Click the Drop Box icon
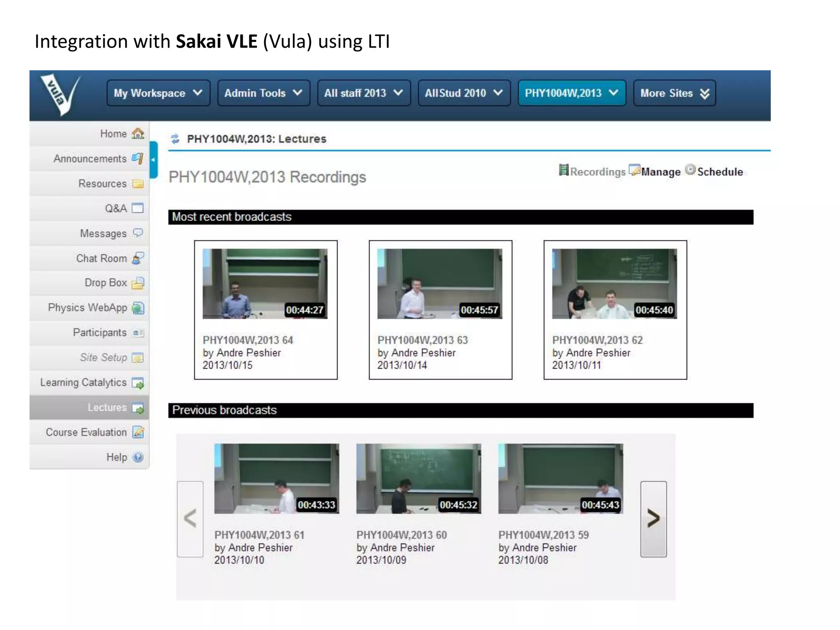This screenshot has width=840, height=630. click(x=138, y=283)
